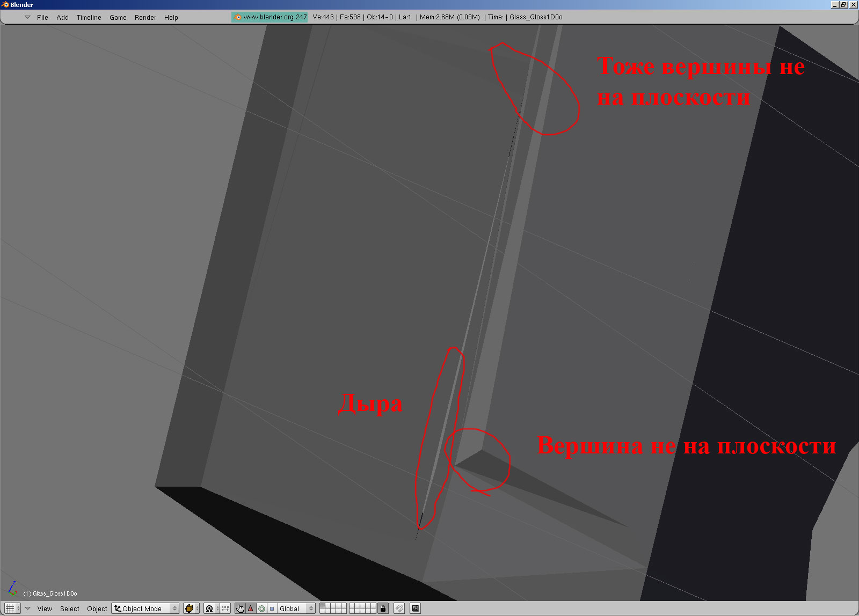Open the View menu in 3D header
859x616 pixels.
[45, 608]
